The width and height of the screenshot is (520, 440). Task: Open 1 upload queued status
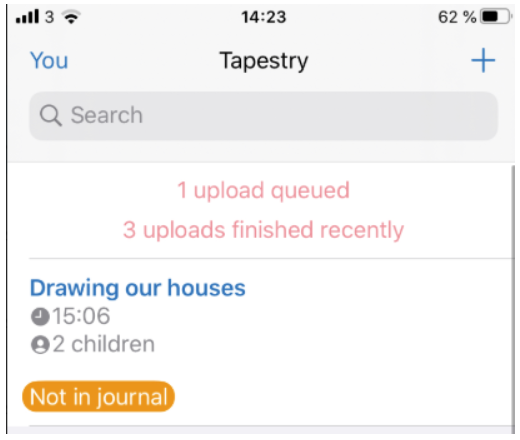click(263, 190)
